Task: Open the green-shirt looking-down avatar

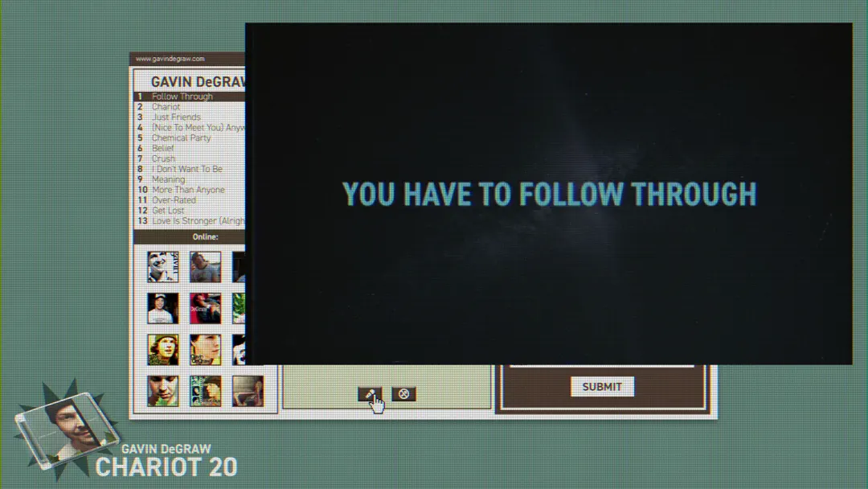Action: (162, 391)
